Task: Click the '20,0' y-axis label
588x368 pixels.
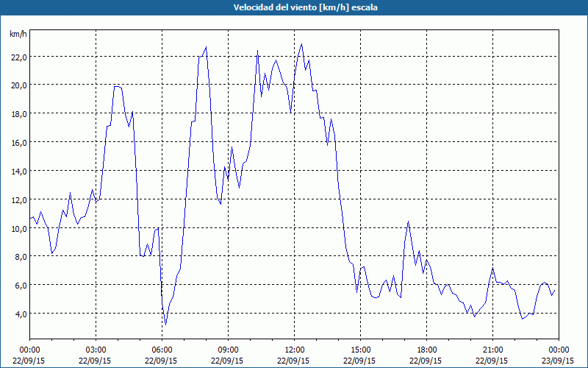Action: tap(19, 85)
